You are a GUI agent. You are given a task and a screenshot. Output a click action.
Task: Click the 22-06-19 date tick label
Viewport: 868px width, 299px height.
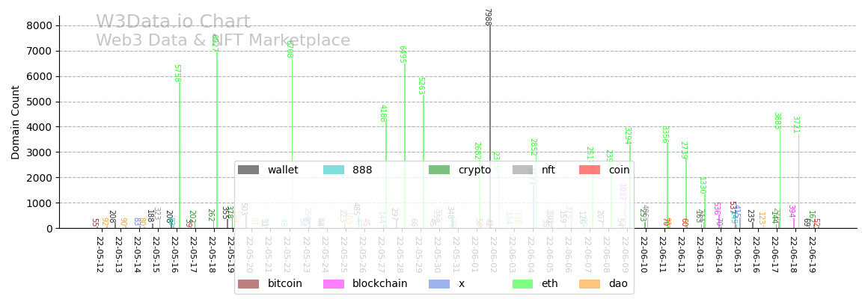pos(812,255)
